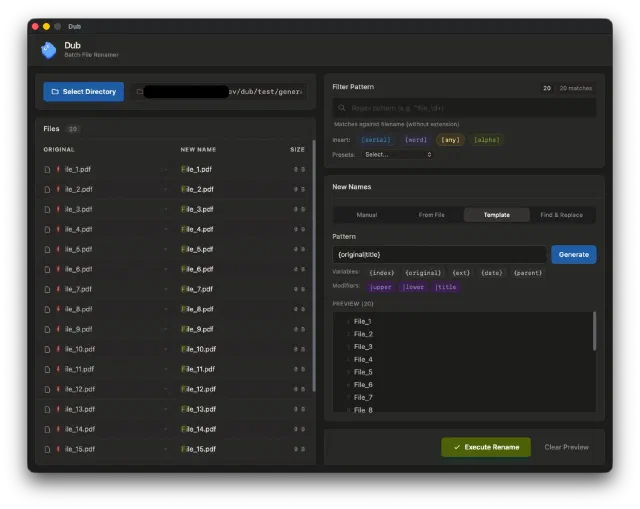The image size is (640, 509).
Task: Click new name File_10.pdf
Action: tap(198, 349)
